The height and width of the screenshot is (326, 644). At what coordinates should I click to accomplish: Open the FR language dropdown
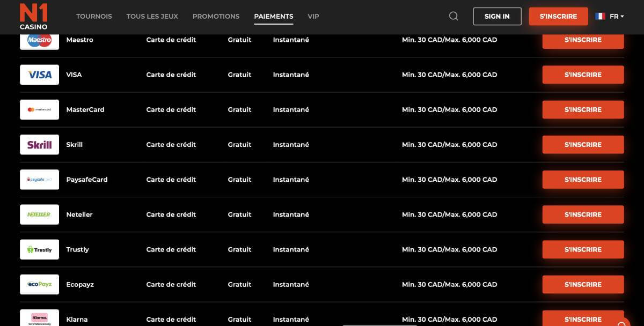617,17
